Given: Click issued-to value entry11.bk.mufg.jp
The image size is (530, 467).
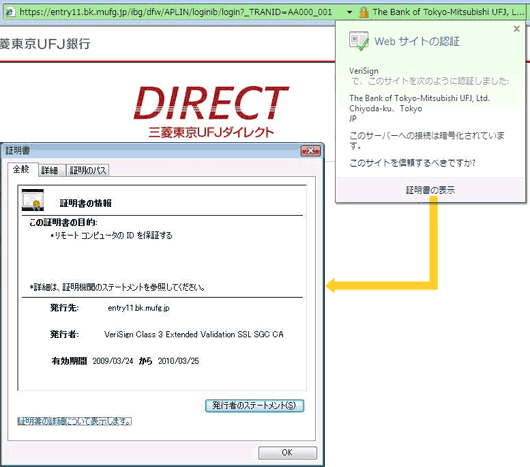Looking at the screenshot, I should tap(139, 308).
